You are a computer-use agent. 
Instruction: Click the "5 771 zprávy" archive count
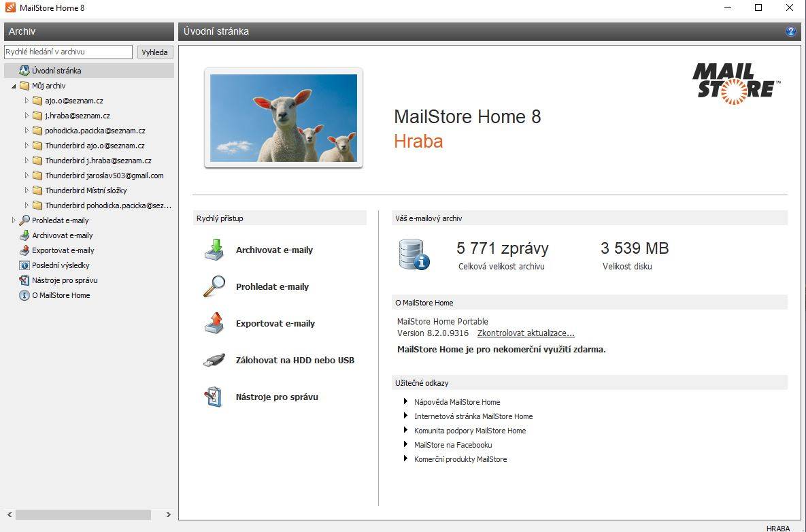coord(502,248)
